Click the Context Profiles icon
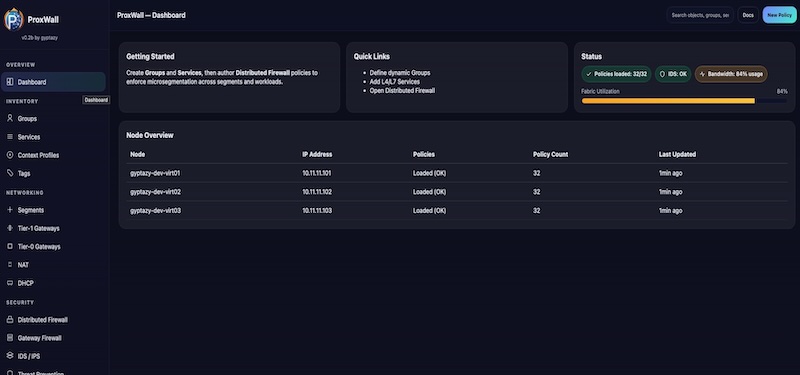The width and height of the screenshot is (800, 375). pos(10,155)
